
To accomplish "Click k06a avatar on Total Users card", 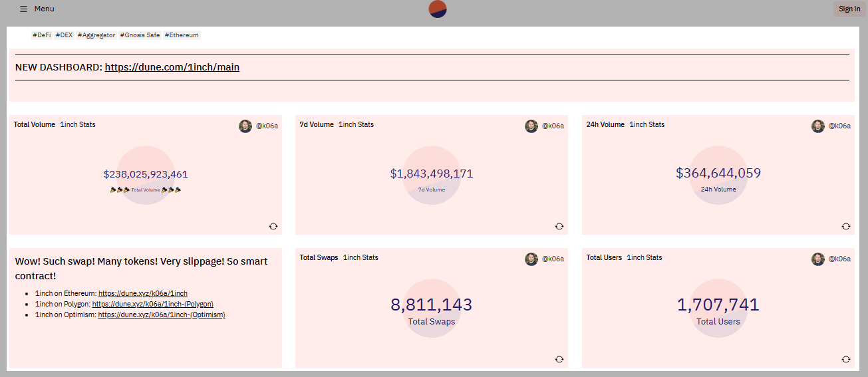I will [818, 259].
